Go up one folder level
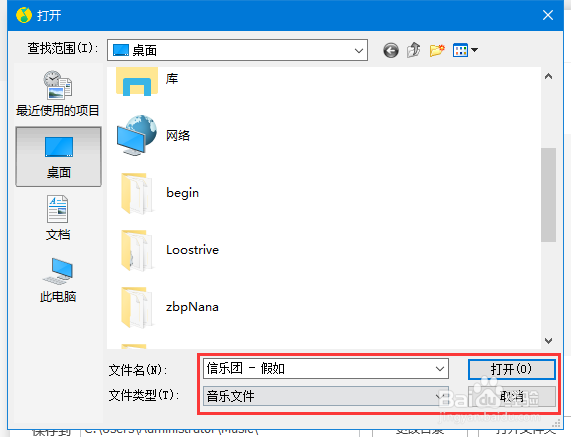 [414, 50]
